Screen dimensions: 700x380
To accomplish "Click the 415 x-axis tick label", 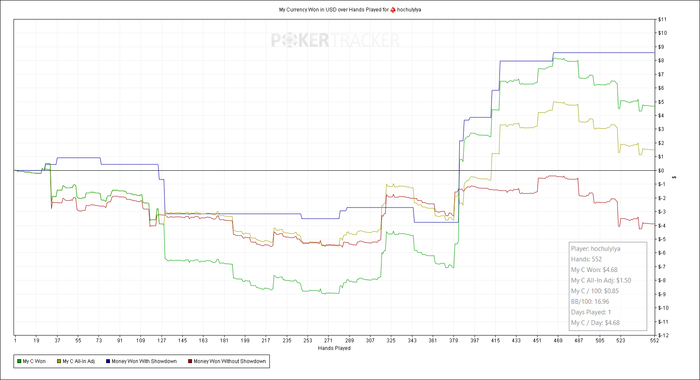I will pos(495,340).
